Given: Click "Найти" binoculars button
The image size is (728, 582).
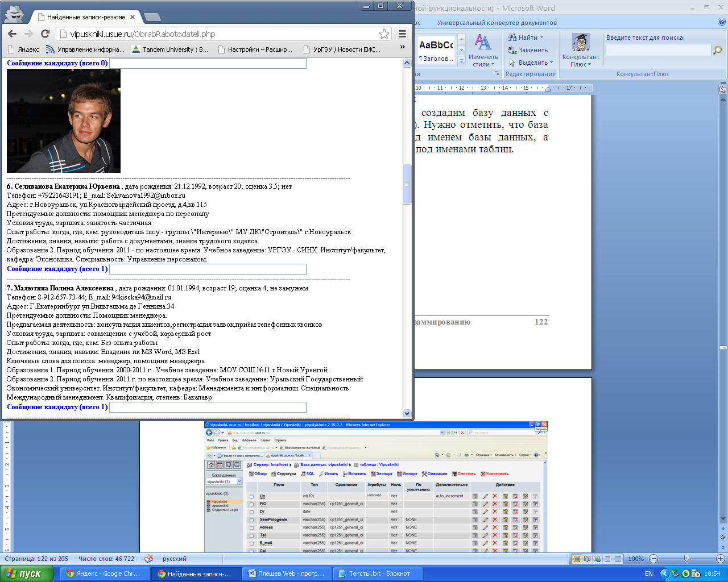Looking at the screenshot, I should (x=523, y=38).
